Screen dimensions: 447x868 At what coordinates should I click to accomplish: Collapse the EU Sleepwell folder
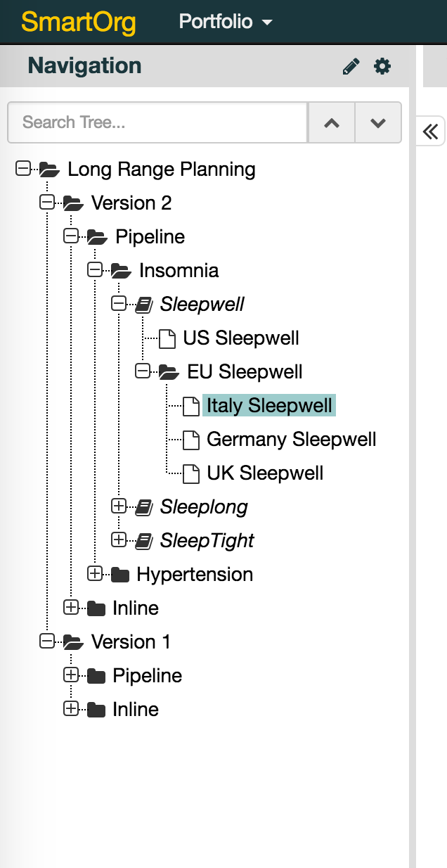pyautogui.click(x=143, y=371)
